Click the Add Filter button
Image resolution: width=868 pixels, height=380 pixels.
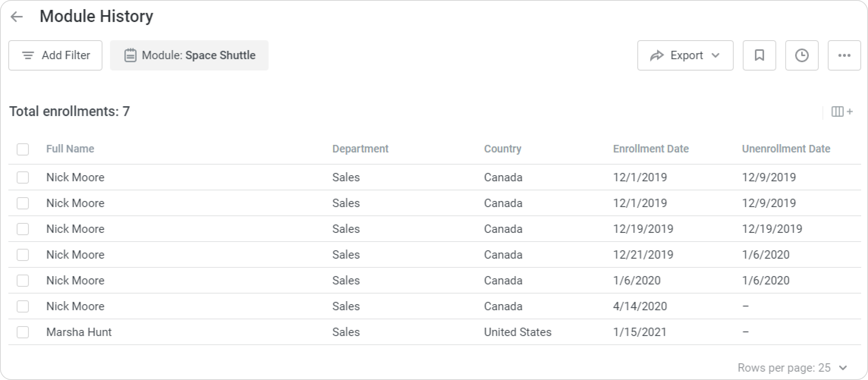point(55,55)
